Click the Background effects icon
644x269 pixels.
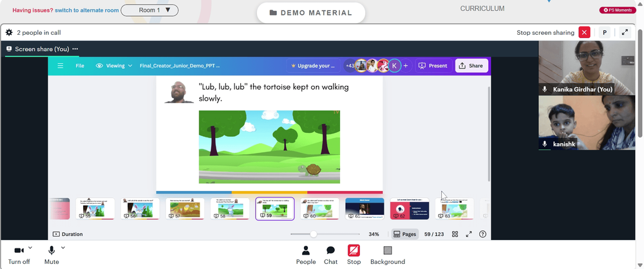click(x=388, y=250)
